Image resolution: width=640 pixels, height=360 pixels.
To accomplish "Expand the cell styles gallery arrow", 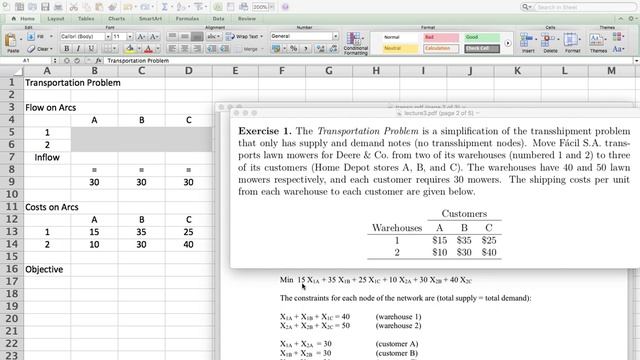I will point(508,43).
